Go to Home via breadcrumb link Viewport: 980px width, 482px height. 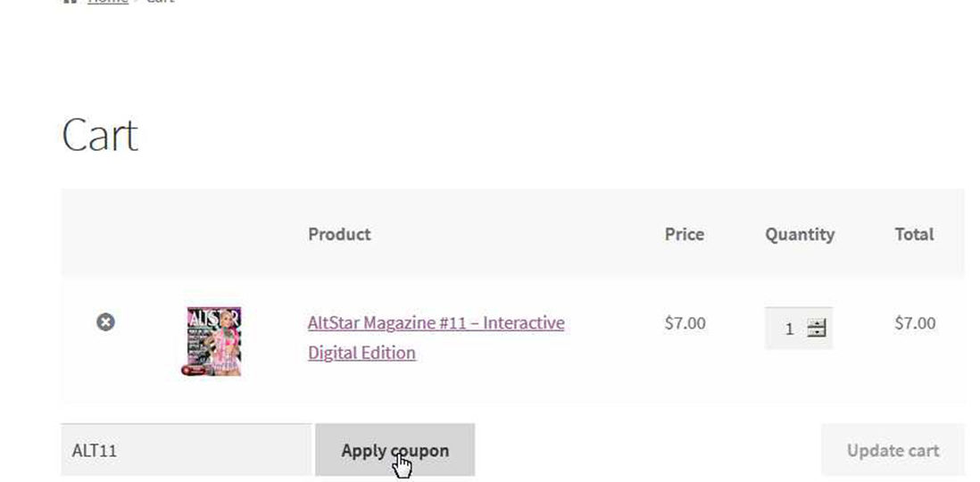pyautogui.click(x=107, y=2)
